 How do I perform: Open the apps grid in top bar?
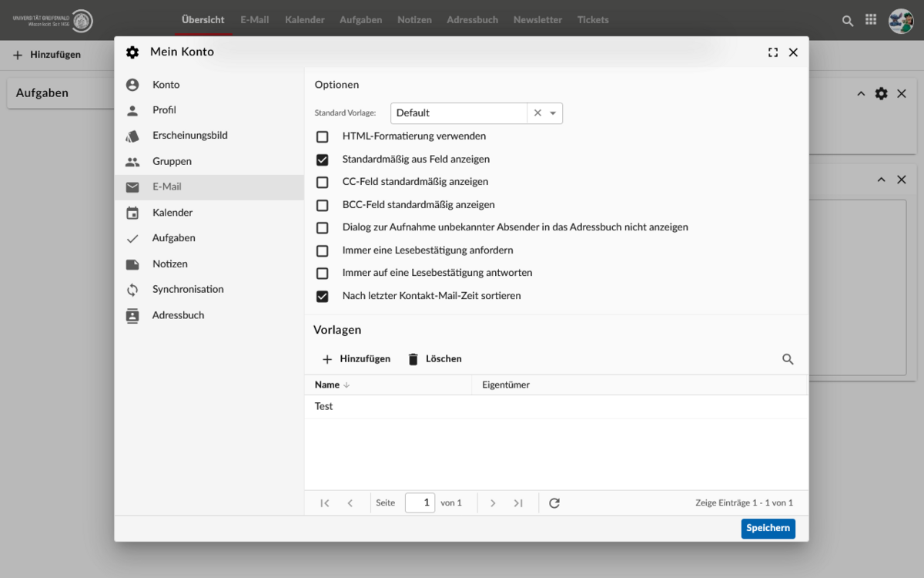click(x=871, y=20)
